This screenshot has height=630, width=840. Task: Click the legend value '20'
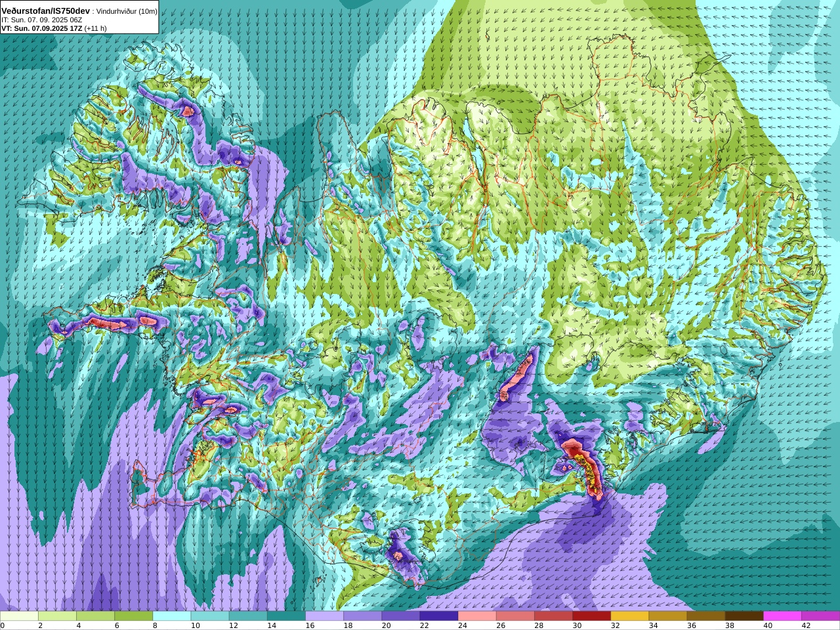(x=386, y=626)
